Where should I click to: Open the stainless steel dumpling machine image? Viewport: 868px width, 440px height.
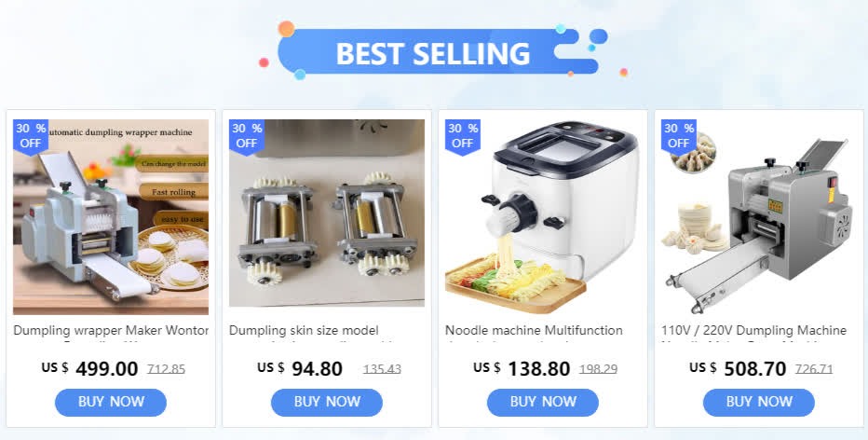click(x=758, y=216)
